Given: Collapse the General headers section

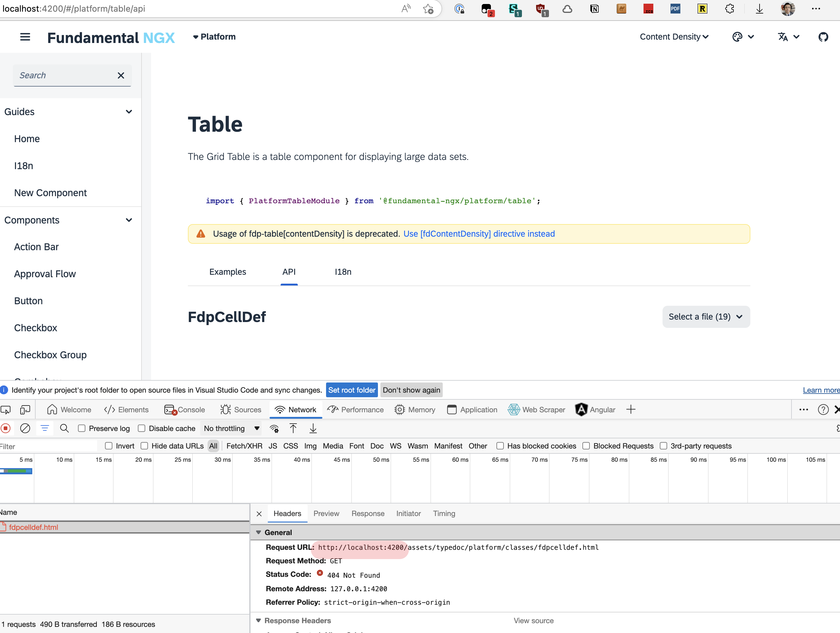Looking at the screenshot, I should (259, 532).
